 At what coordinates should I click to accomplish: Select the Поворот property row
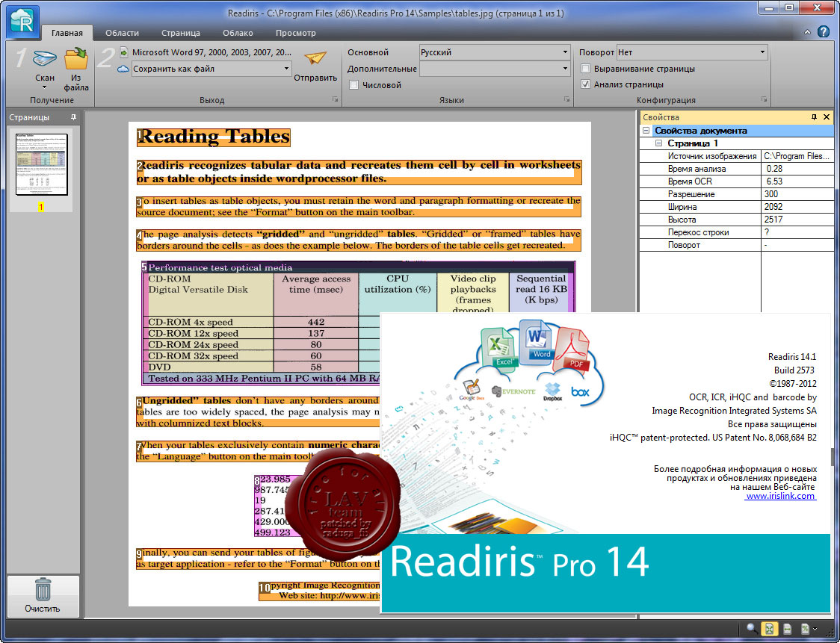(x=737, y=245)
